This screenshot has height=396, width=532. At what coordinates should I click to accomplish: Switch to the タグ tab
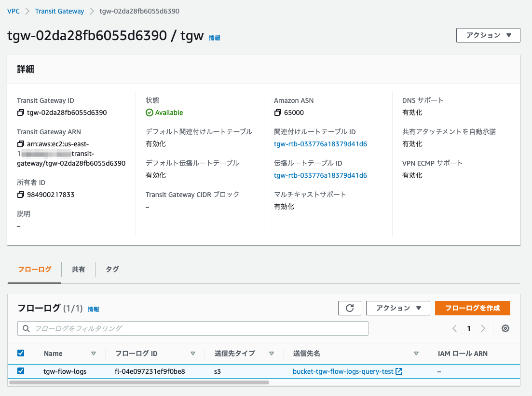(x=112, y=269)
